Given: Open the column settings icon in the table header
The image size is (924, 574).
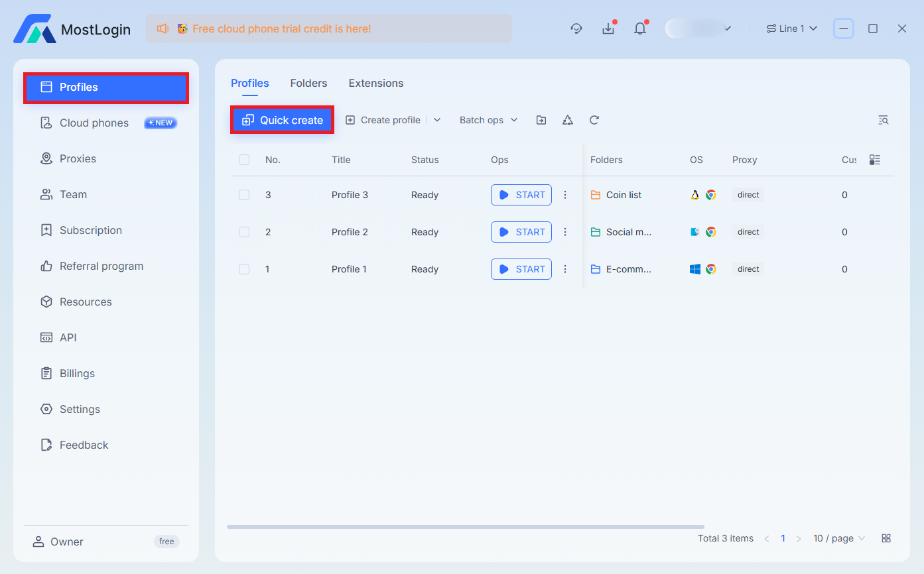Looking at the screenshot, I should pyautogui.click(x=874, y=160).
